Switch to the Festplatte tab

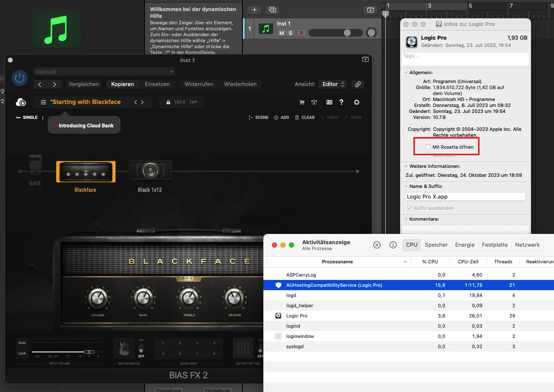pos(495,245)
